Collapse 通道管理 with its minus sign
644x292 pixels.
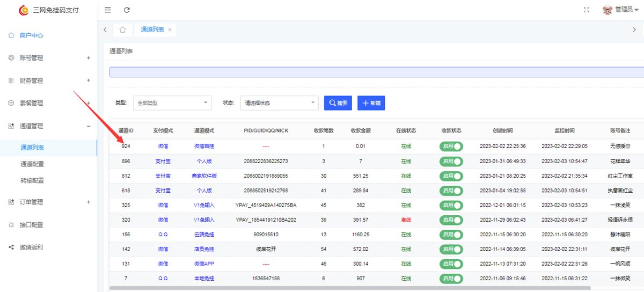[89, 126]
